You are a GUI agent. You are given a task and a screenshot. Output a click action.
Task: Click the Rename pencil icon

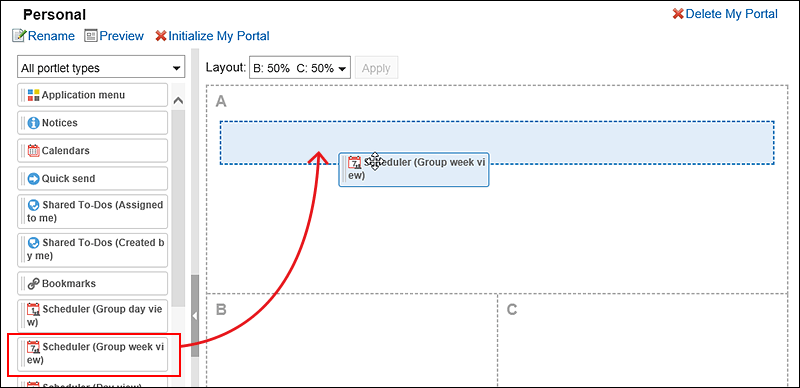(19, 36)
